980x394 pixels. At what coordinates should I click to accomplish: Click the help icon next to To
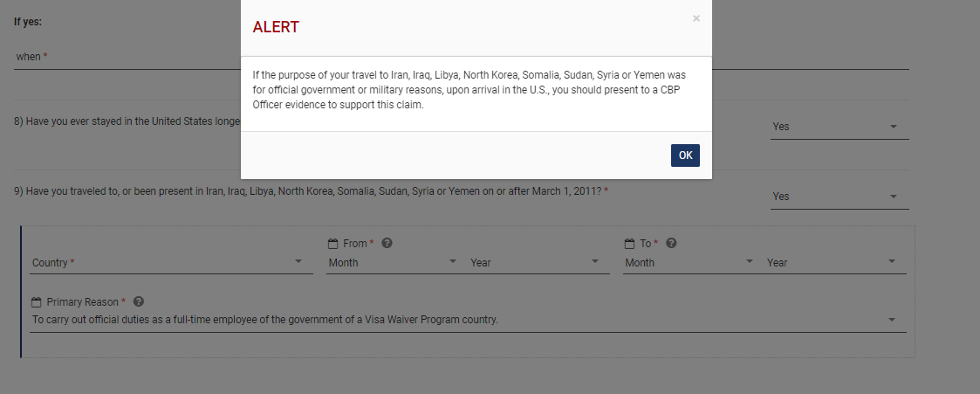click(671, 244)
